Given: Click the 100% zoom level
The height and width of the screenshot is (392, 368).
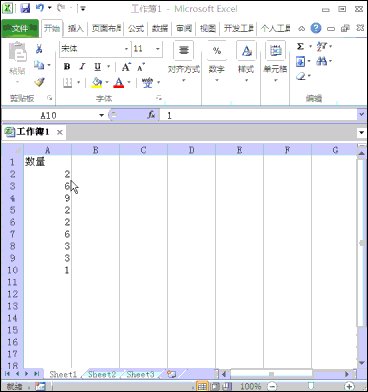Looking at the screenshot, I should [x=250, y=387].
